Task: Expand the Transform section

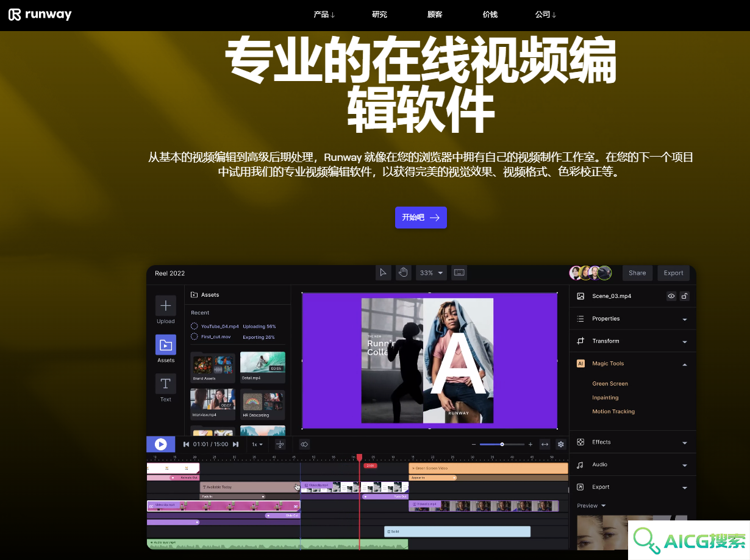Action: tap(685, 342)
